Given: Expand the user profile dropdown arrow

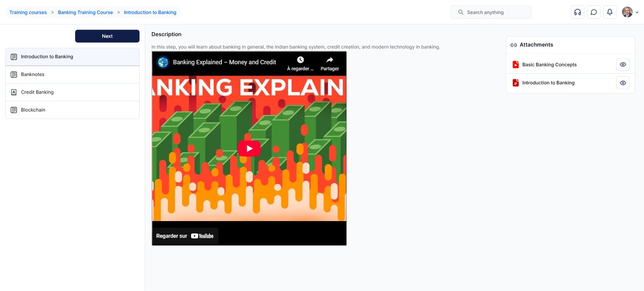Looking at the screenshot, I should pos(637,12).
